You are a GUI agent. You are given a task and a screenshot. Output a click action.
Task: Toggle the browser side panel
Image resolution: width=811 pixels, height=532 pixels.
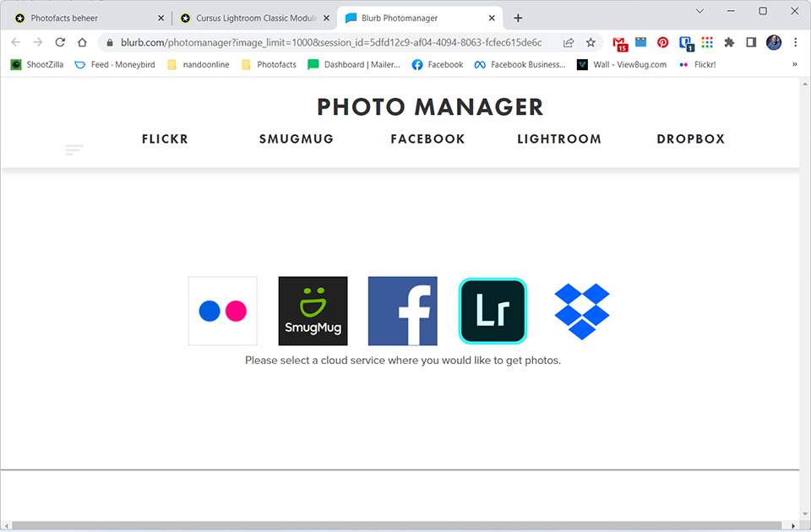pos(751,42)
